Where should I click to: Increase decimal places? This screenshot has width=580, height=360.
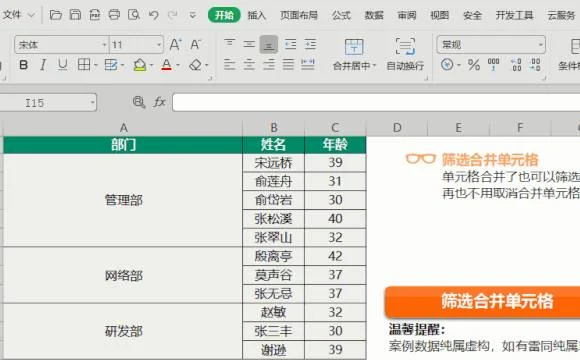point(516,65)
